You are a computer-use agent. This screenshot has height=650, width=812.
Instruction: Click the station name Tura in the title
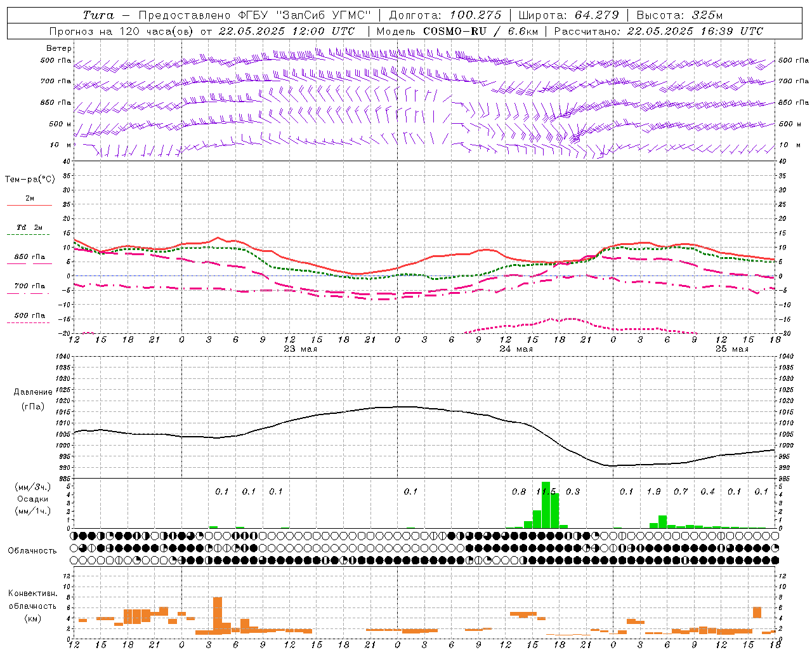click(x=98, y=15)
